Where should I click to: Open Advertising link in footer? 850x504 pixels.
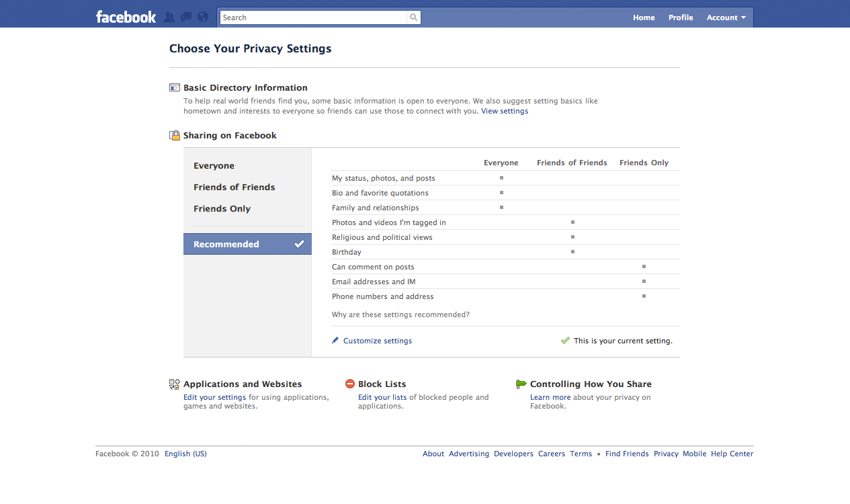click(469, 454)
